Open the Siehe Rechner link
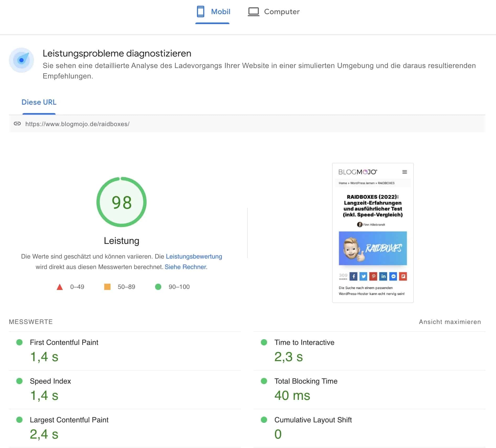The image size is (496, 448). coord(186,267)
